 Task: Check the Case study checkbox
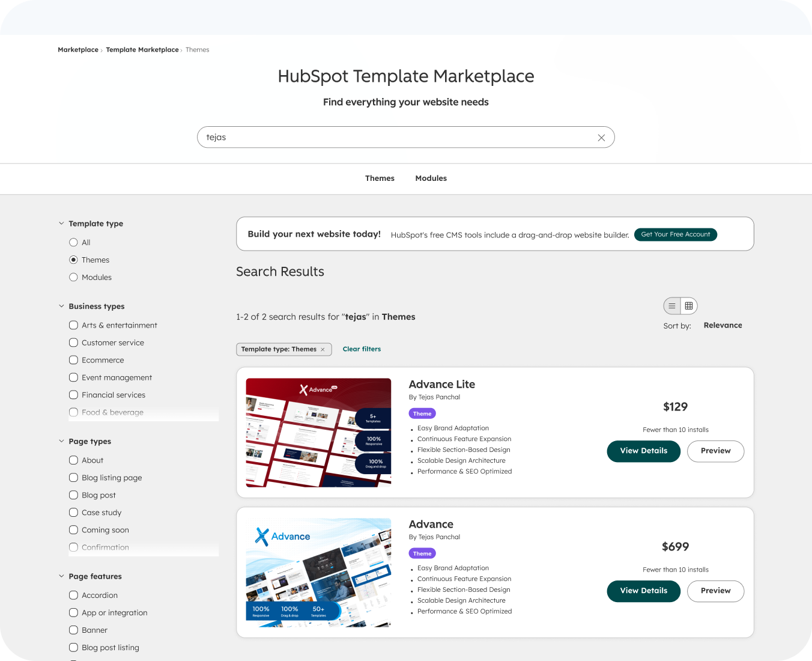(x=73, y=513)
